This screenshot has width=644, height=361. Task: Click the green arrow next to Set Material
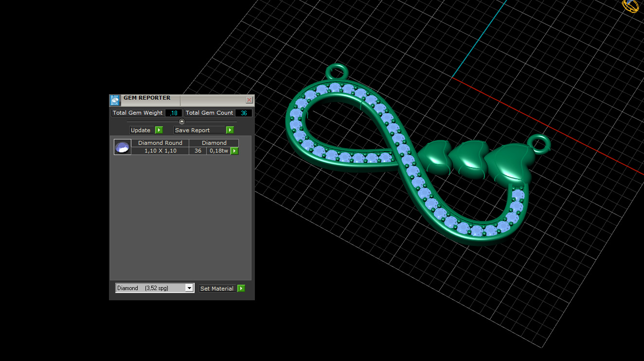(x=241, y=289)
